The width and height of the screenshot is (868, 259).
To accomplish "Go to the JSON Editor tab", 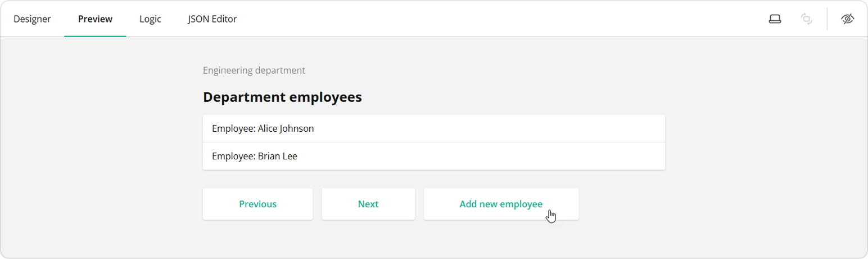I will tap(212, 19).
